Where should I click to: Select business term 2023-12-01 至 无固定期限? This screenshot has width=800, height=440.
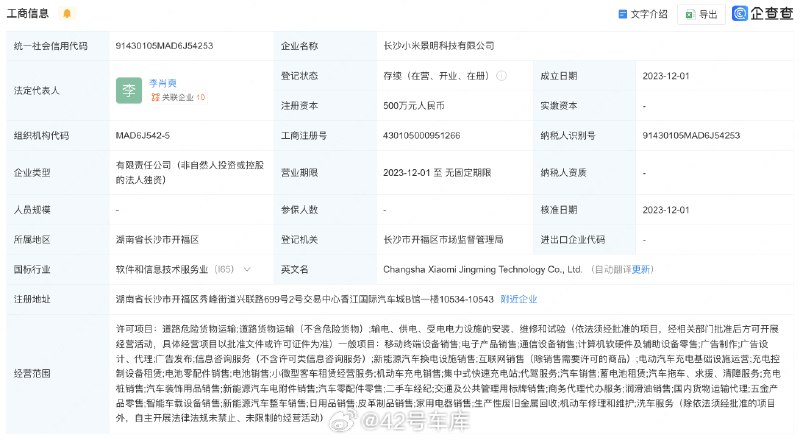coord(437,173)
